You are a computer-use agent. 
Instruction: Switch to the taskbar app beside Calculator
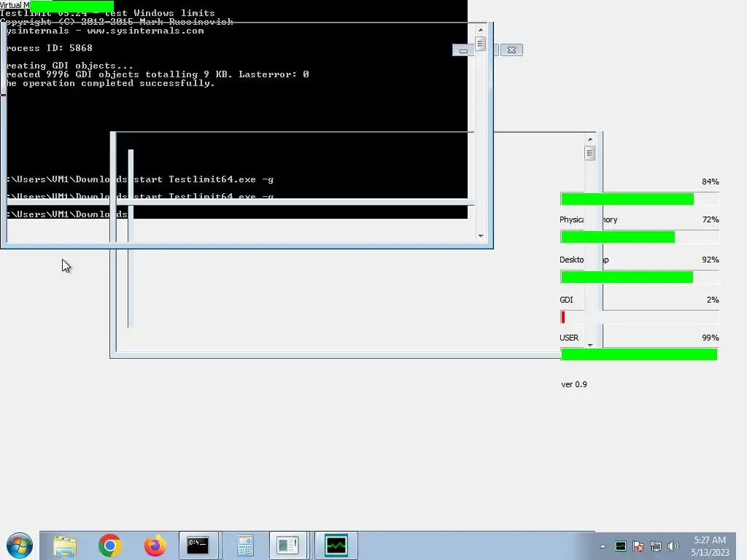287,545
